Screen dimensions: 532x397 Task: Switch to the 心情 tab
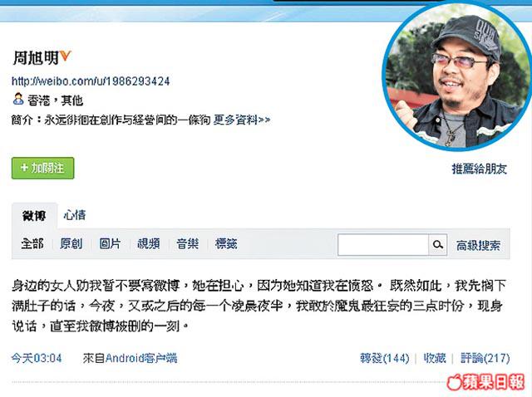(75, 215)
